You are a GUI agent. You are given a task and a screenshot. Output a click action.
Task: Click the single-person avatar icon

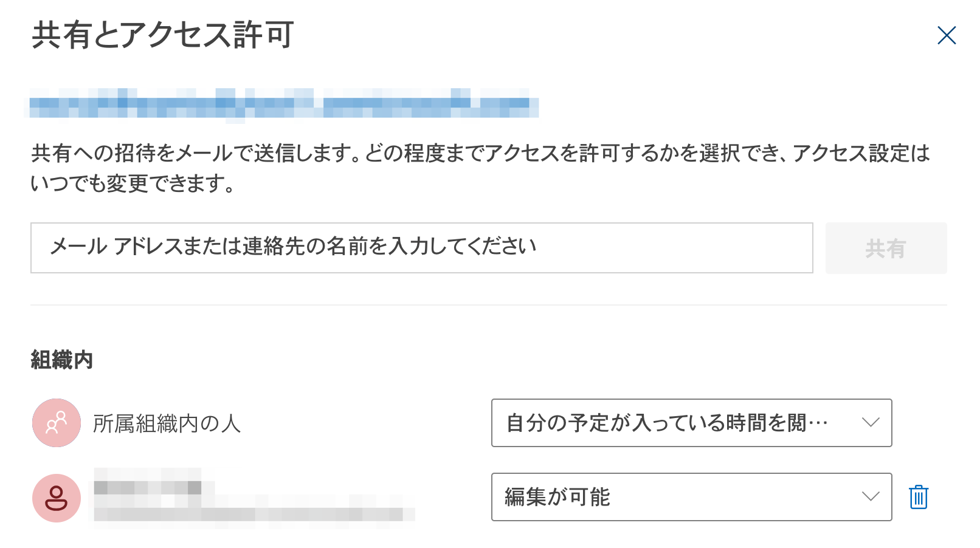click(57, 498)
